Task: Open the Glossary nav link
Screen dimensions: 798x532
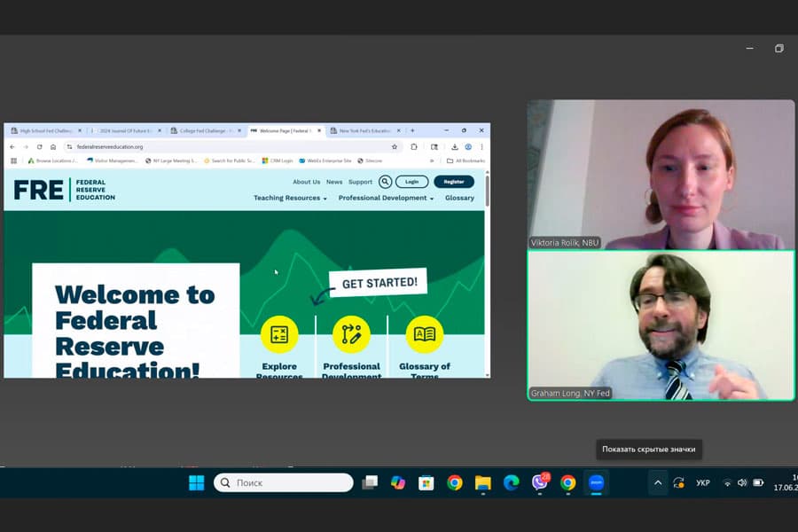Action: click(459, 198)
